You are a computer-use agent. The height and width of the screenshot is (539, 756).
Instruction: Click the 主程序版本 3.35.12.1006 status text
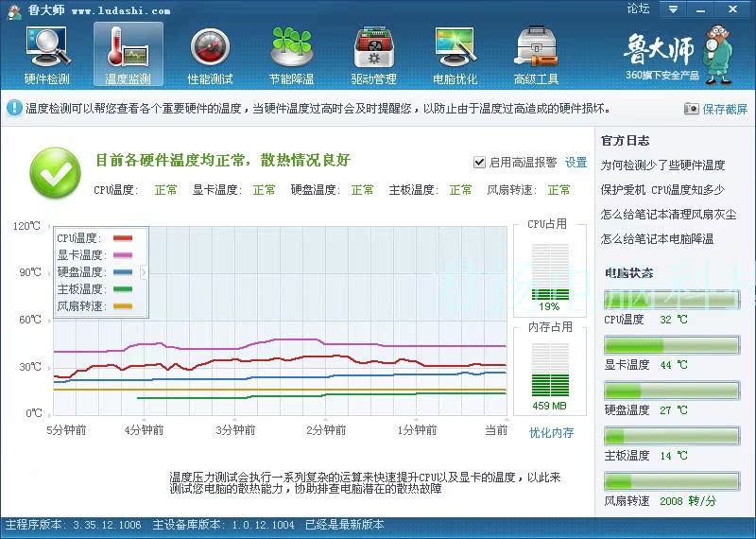74,525
